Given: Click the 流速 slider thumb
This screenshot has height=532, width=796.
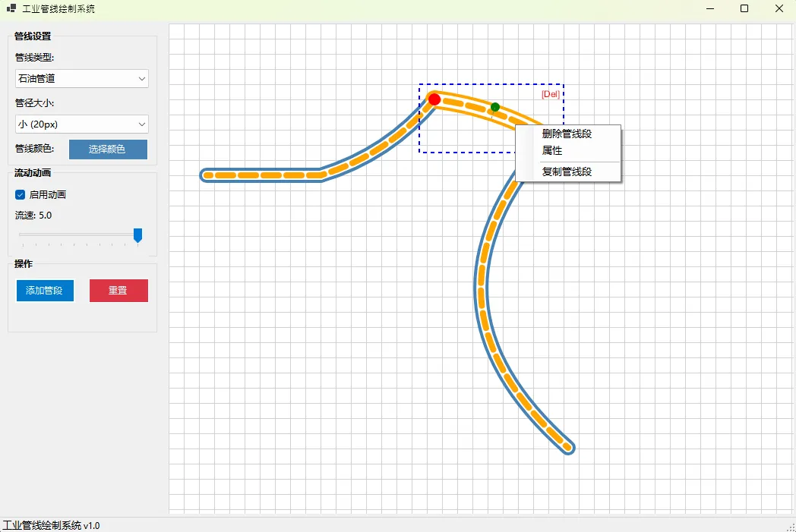Looking at the screenshot, I should 137,235.
